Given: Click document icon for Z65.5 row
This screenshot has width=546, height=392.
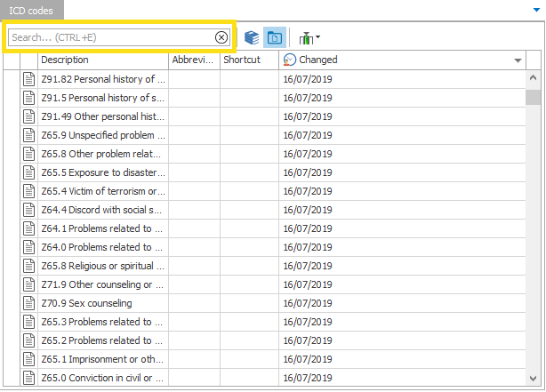Looking at the screenshot, I should [29, 172].
